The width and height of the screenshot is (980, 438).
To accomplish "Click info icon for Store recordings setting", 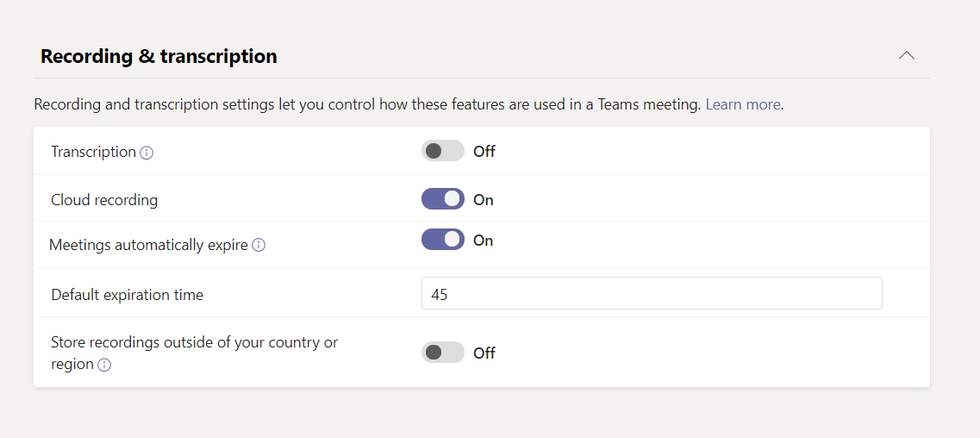I will point(104,365).
